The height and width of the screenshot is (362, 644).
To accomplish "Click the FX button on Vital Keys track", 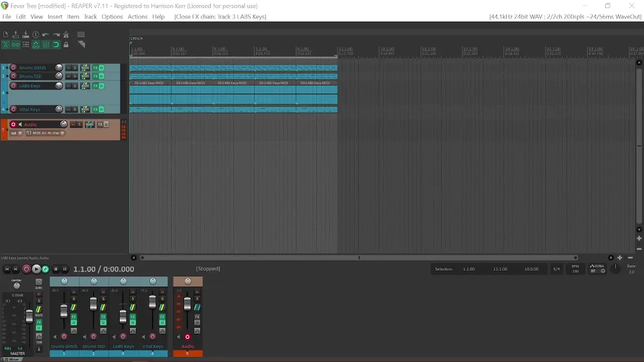I will click(96, 109).
